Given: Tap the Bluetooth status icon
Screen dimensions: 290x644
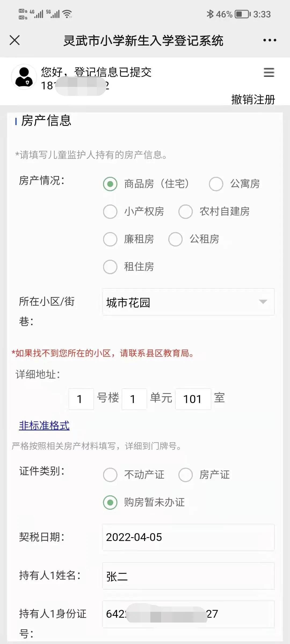Looking at the screenshot, I should [210, 14].
